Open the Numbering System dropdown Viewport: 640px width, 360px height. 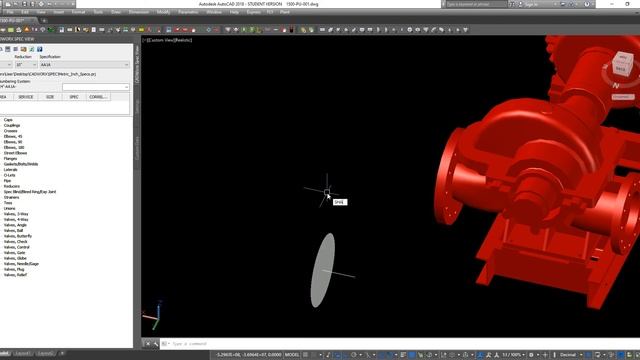pos(96,87)
